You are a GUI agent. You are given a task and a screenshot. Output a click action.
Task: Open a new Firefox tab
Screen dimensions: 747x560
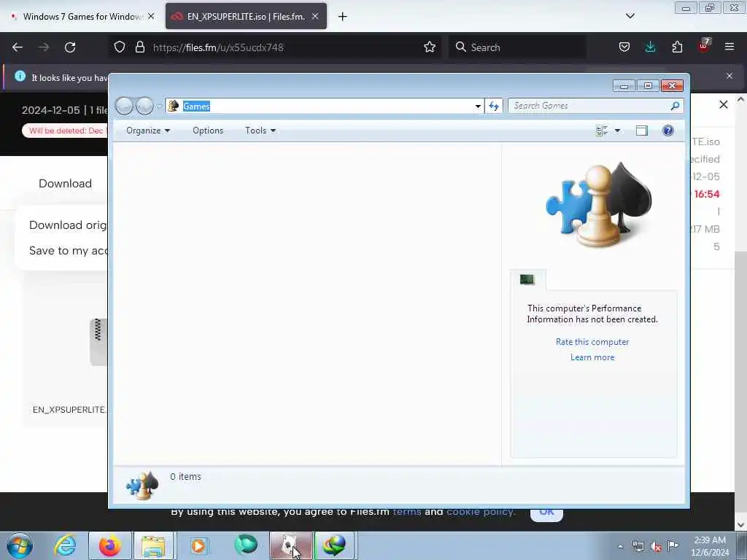pos(343,17)
